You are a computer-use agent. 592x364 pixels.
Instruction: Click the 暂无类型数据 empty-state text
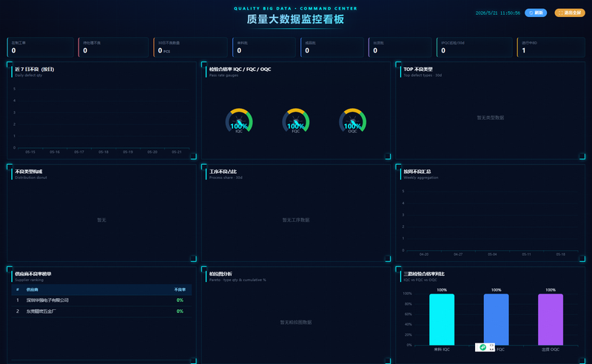(x=491, y=118)
